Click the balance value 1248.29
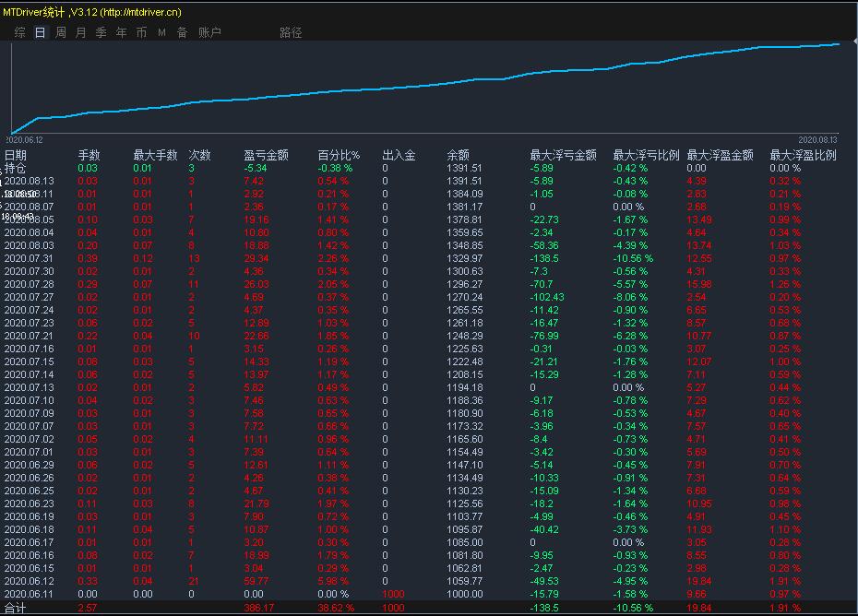The height and width of the screenshot is (616, 858). click(x=465, y=336)
